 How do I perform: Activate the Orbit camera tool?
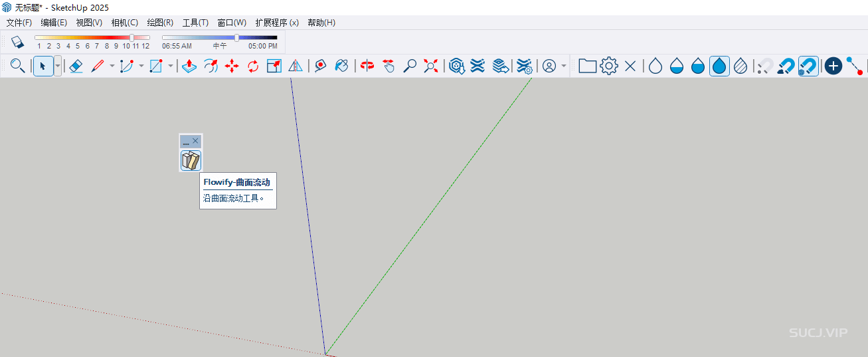[x=368, y=66]
